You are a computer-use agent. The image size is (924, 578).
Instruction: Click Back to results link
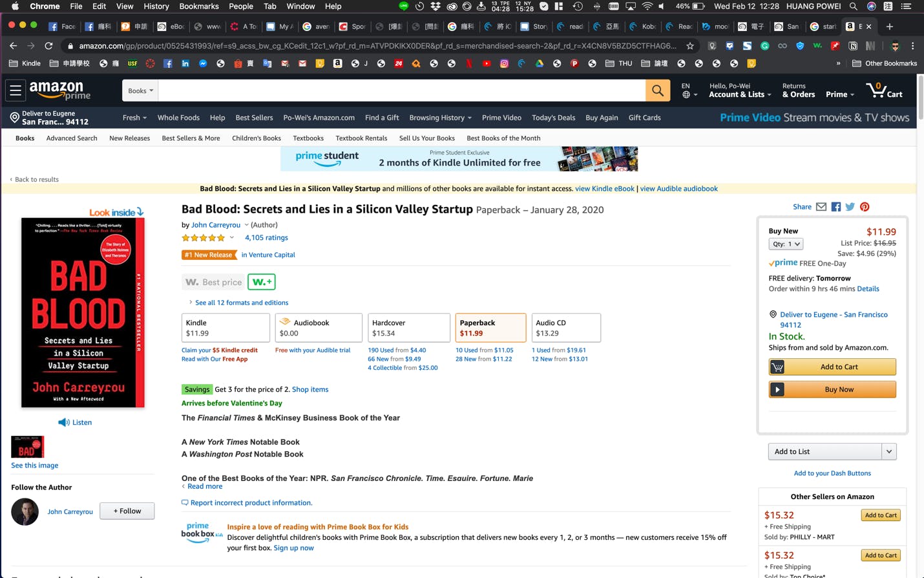tap(36, 179)
